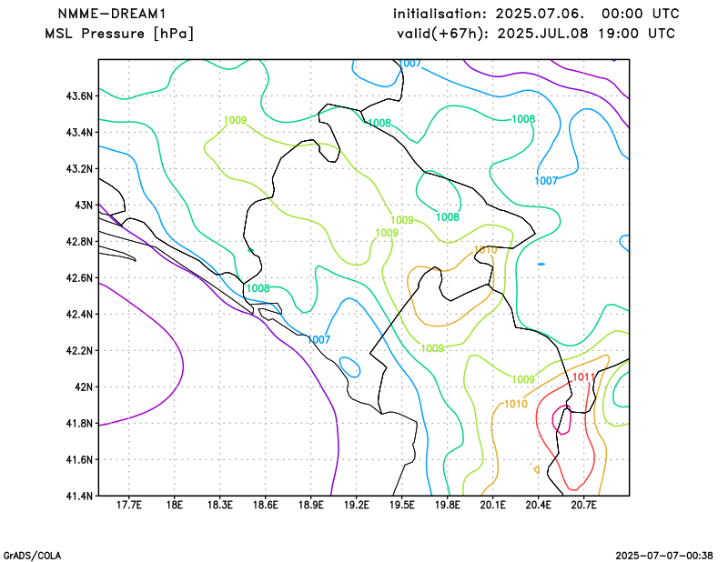728x562 pixels.
Task: Click the 17.7E longitude label
Action: (x=128, y=505)
